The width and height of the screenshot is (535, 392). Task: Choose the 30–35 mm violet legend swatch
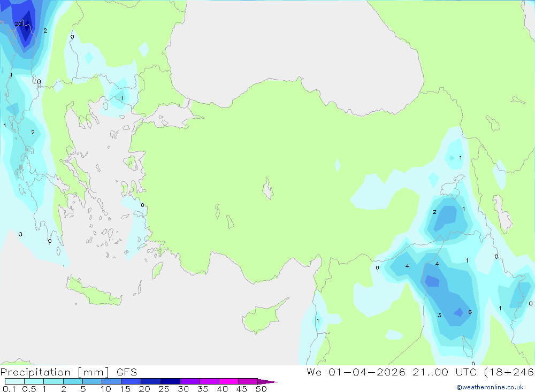(190, 381)
